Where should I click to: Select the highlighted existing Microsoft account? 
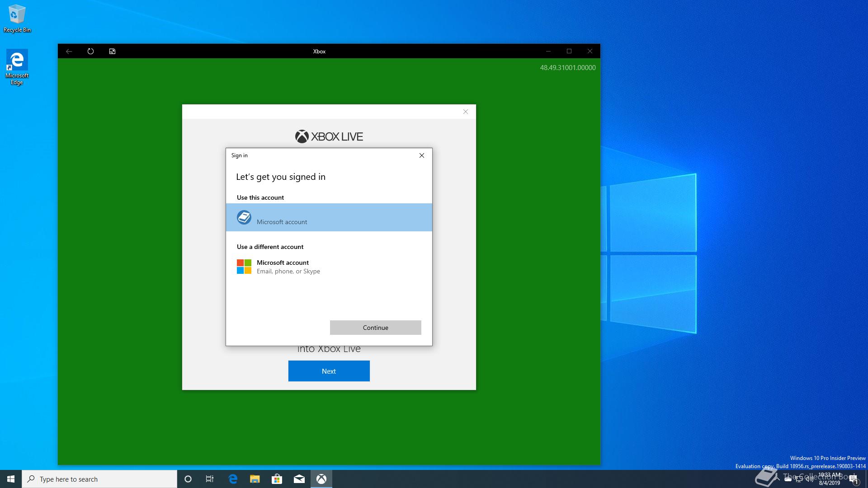(329, 217)
